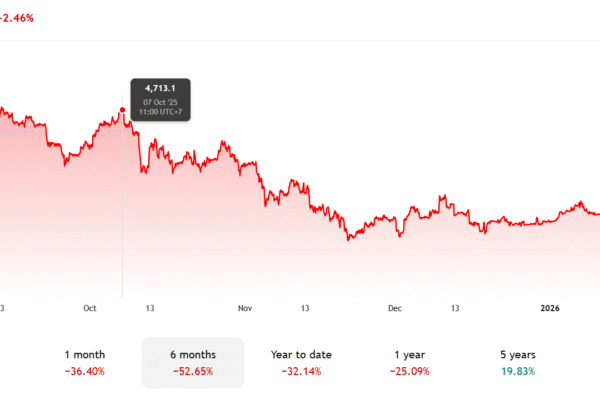Select the 1 month range tab
The width and height of the screenshot is (600, 400).
tap(84, 362)
